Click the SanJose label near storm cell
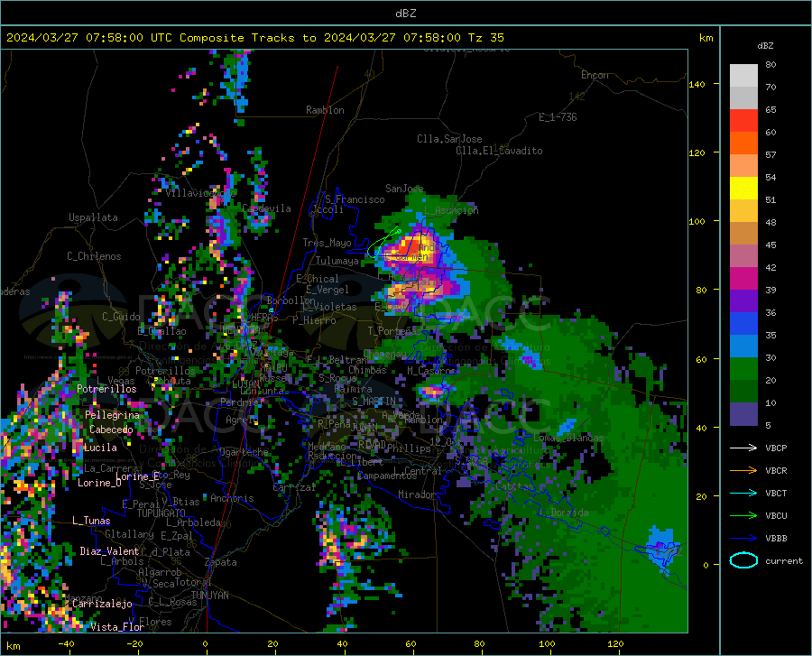Image resolution: width=812 pixels, height=656 pixels. [x=404, y=189]
